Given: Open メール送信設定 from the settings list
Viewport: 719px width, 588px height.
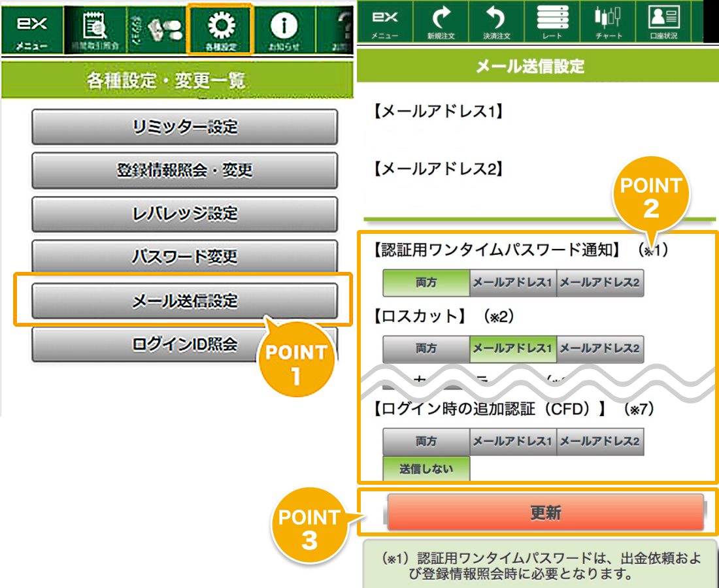Looking at the screenshot, I should 184,301.
